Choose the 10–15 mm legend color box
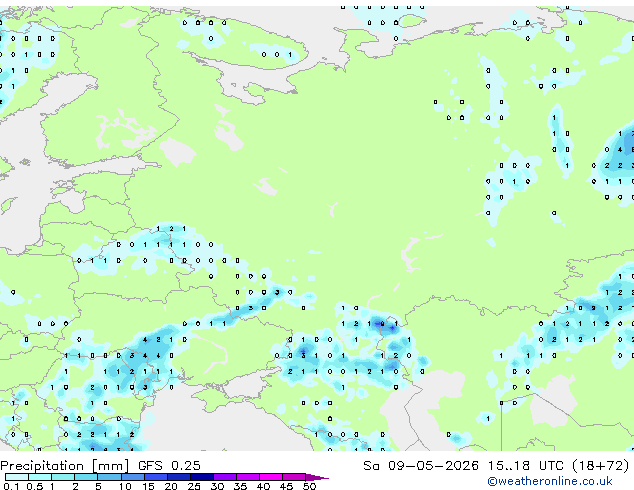 pos(133,477)
